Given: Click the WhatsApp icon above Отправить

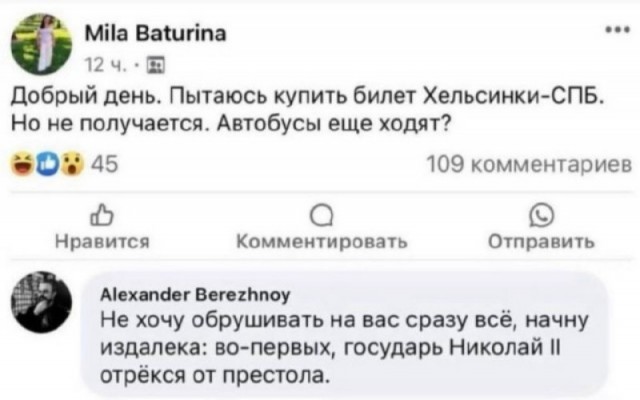Looking at the screenshot, I should (541, 212).
